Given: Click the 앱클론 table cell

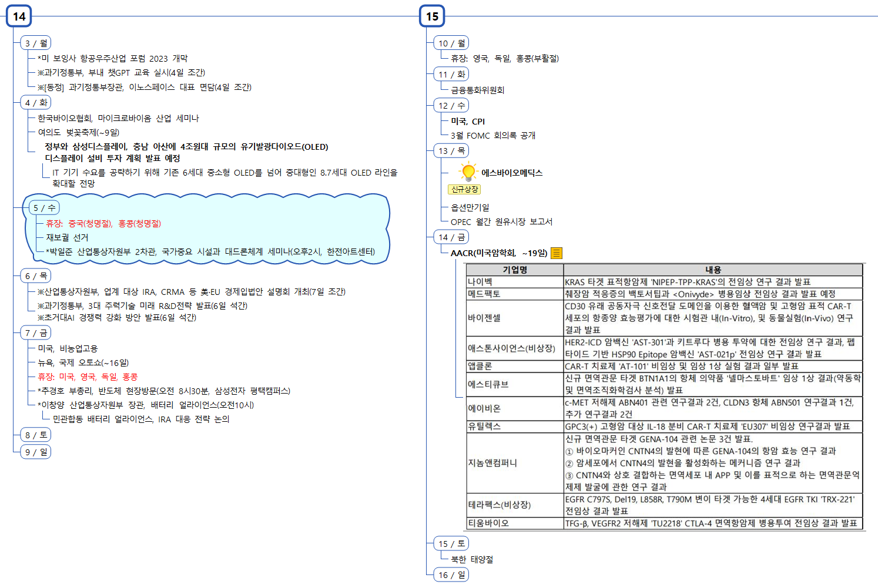Looking at the screenshot, I should point(515,366).
